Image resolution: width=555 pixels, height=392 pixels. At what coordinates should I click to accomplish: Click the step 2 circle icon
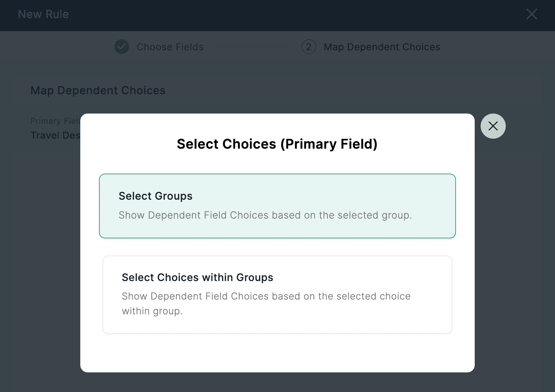(309, 47)
